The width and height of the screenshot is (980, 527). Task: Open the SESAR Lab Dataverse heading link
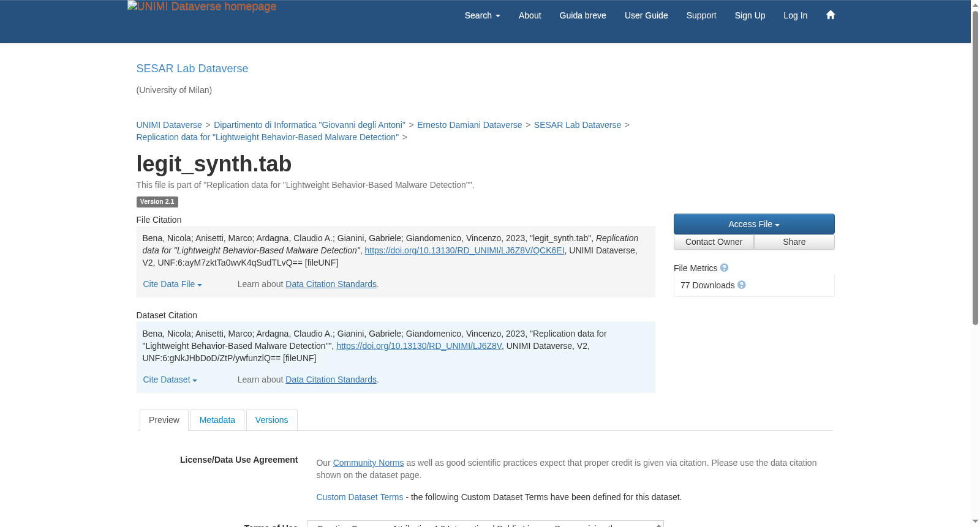(x=192, y=69)
